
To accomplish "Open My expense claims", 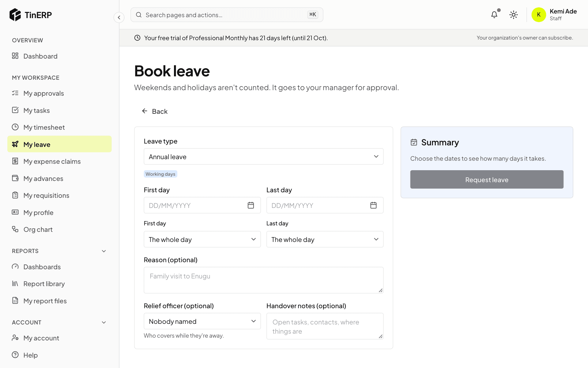I will [x=59, y=161].
